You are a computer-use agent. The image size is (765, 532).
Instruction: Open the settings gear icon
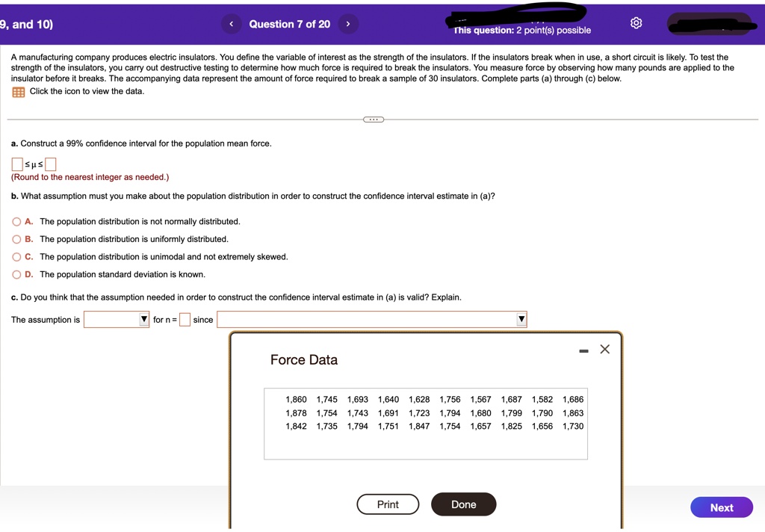636,22
